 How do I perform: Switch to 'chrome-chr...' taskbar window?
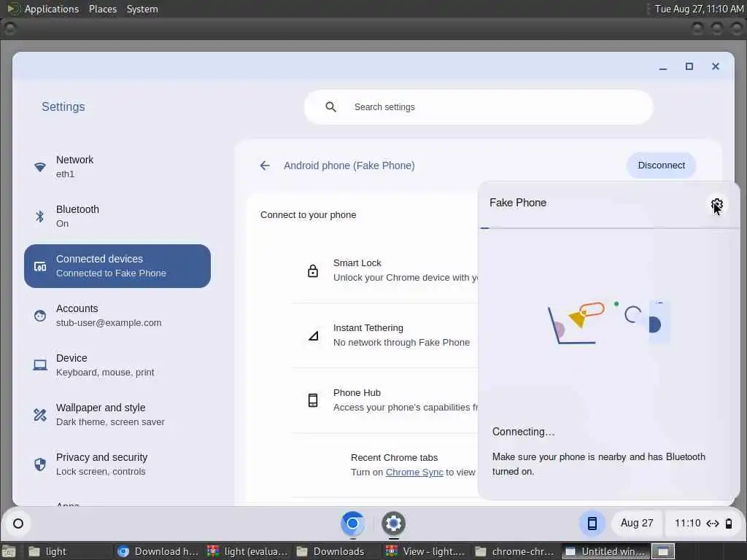516,551
